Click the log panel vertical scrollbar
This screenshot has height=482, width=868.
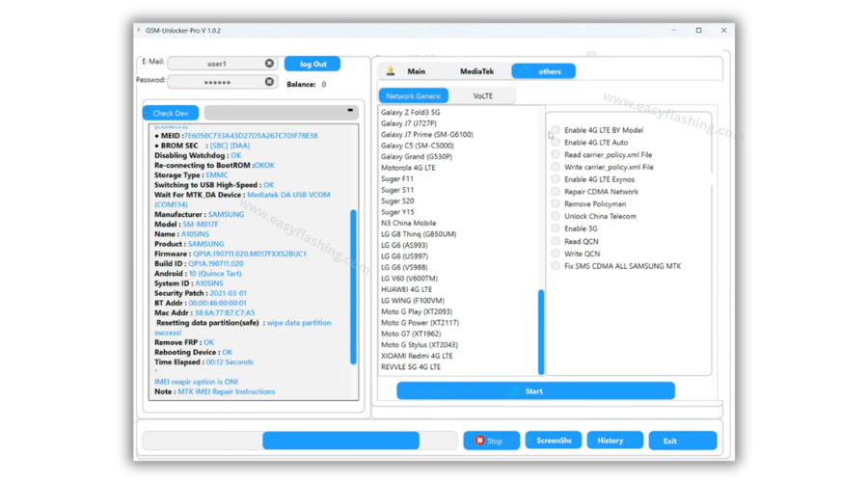(x=353, y=286)
